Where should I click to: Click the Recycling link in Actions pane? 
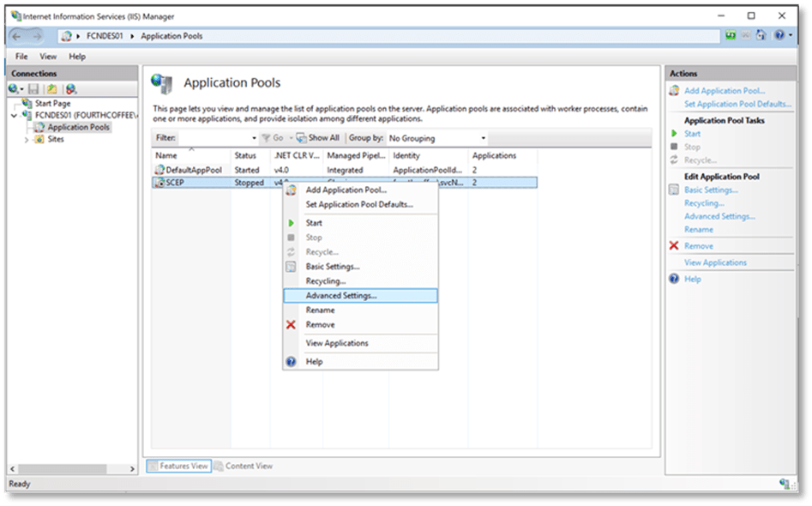tap(704, 203)
